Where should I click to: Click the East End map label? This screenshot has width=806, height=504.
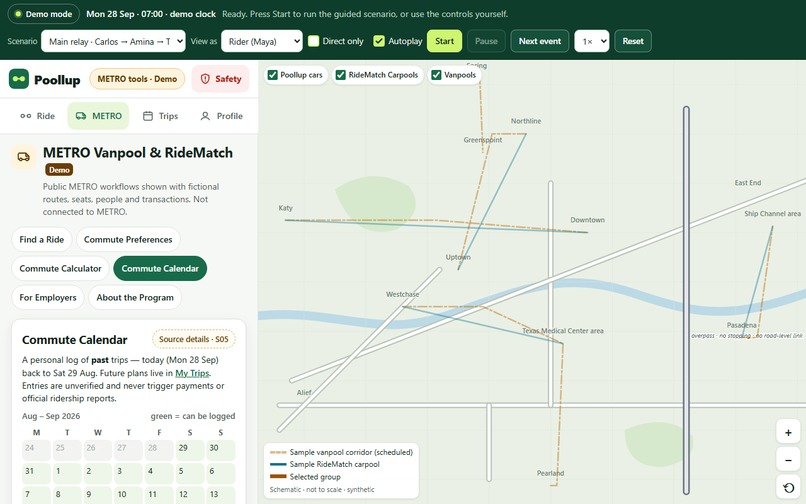[x=747, y=183]
